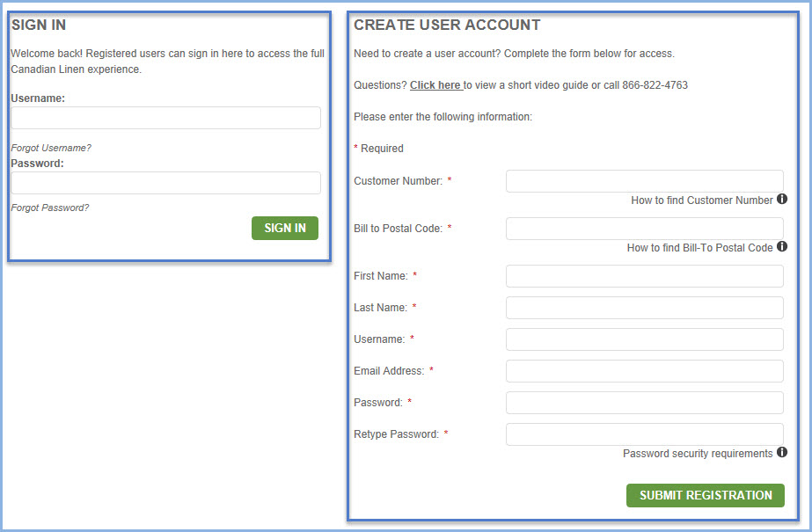The width and height of the screenshot is (812, 532).
Task: Click into the First Name field
Action: click(x=644, y=276)
